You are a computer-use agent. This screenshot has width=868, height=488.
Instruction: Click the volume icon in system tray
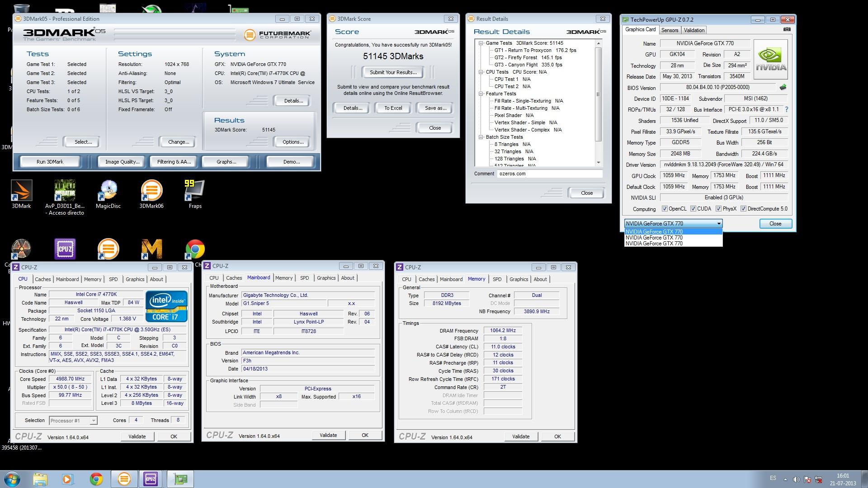[796, 479]
